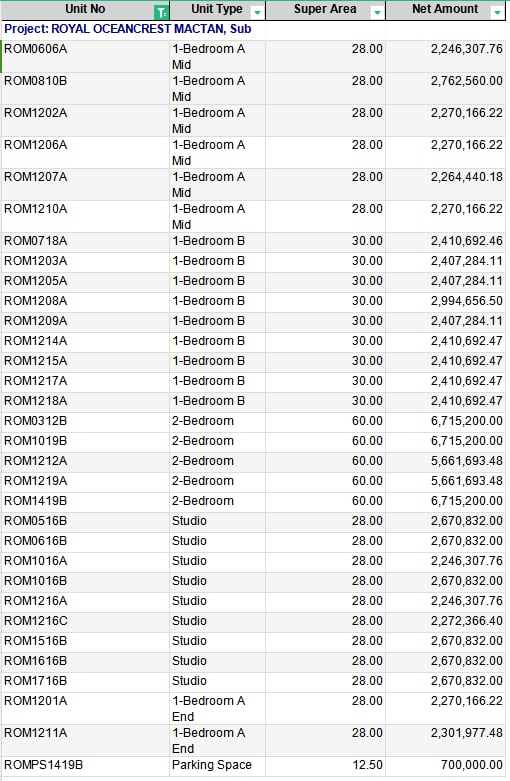Expand the Super Area filter dropdown
The height and width of the screenshot is (781, 510).
point(377,12)
